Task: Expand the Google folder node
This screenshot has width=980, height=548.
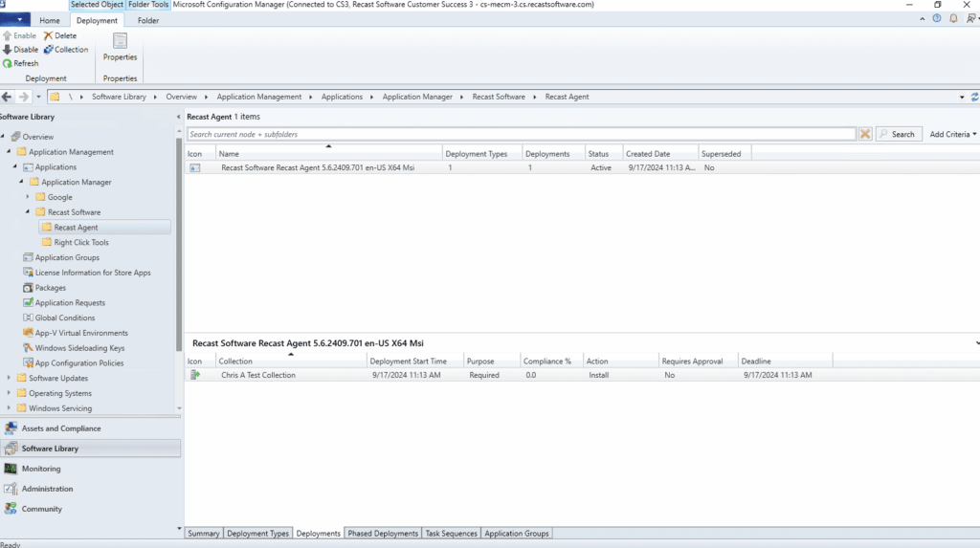Action: (x=28, y=197)
